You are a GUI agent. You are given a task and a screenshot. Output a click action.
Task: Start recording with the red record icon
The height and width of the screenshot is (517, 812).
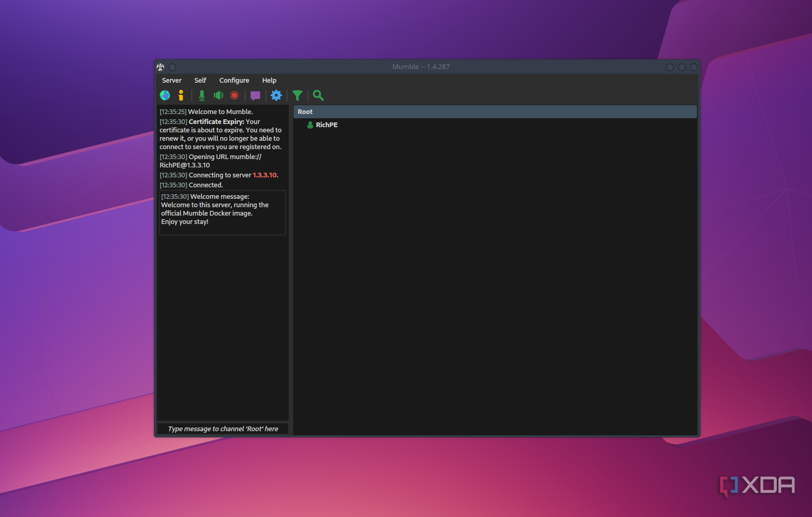(234, 95)
